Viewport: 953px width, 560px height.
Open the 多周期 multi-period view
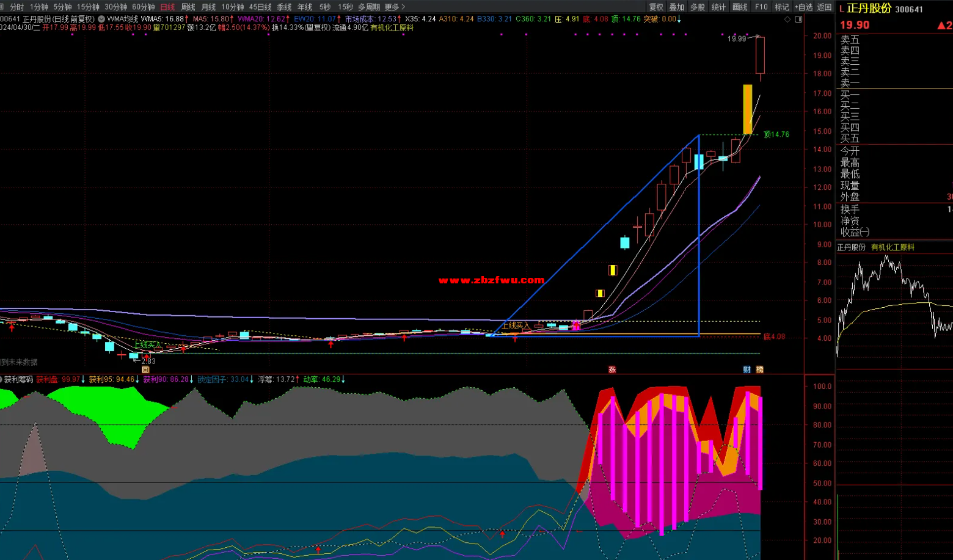369,7
